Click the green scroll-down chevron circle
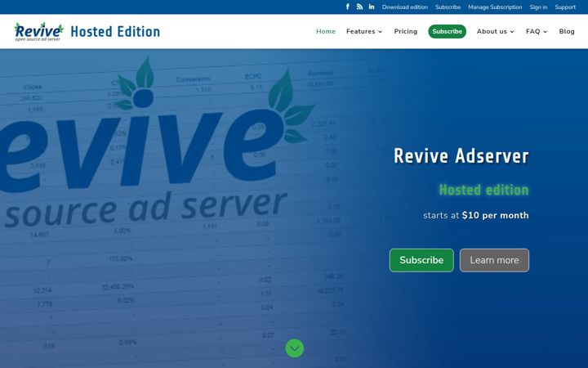 coord(294,348)
